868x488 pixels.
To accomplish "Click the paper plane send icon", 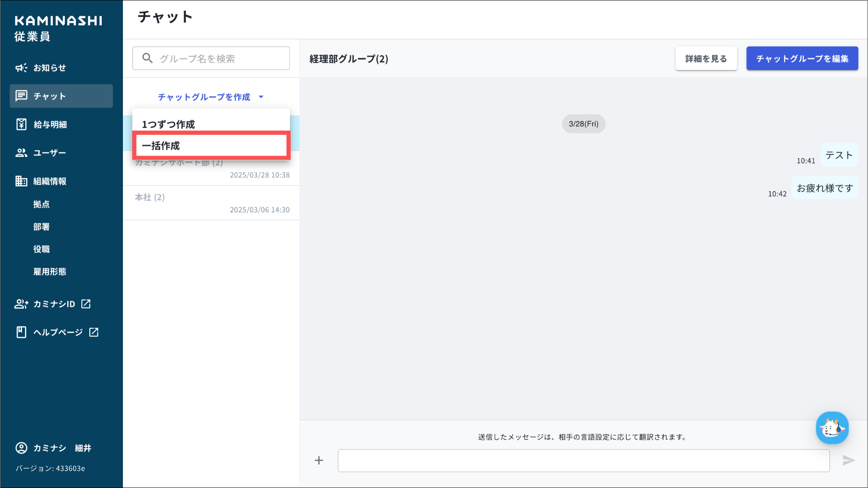I will 848,460.
